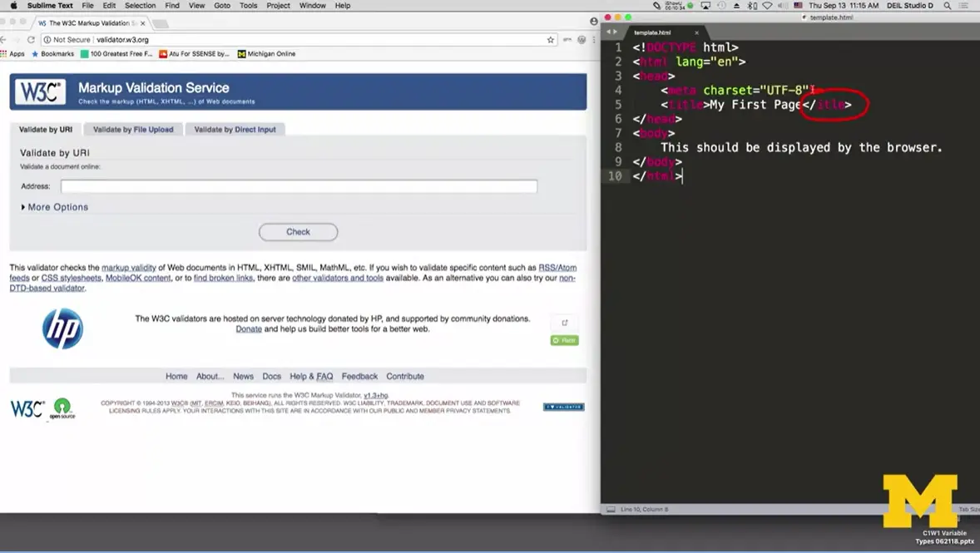
Task: Bookmark validator.w3.org via the star icon
Action: [x=548, y=39]
